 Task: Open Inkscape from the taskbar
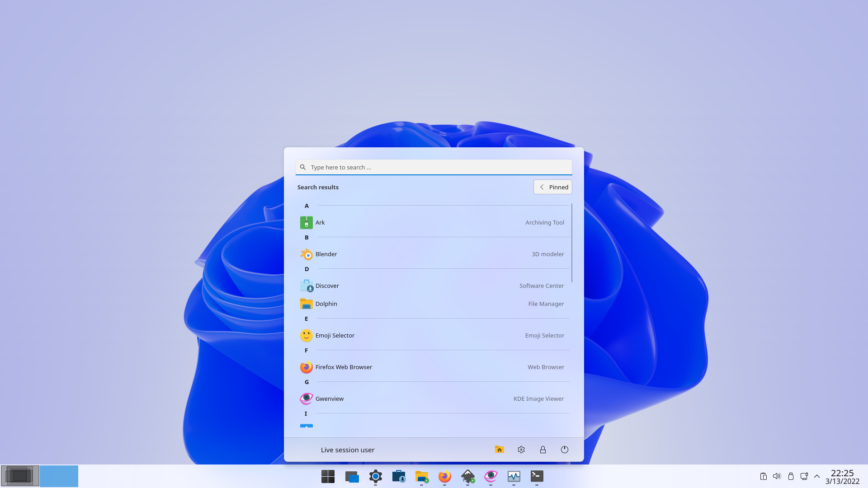point(468,476)
